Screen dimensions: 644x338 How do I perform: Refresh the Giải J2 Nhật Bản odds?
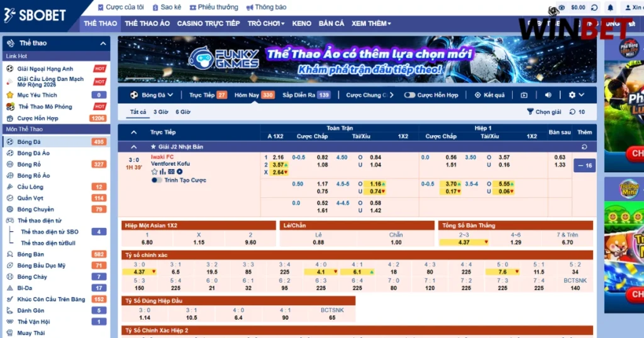click(584, 146)
